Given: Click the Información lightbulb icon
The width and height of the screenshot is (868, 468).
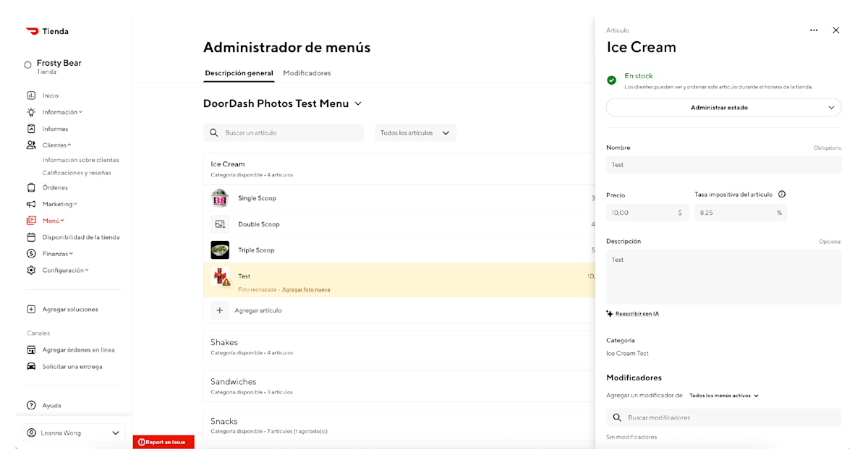Looking at the screenshot, I should coord(31,112).
